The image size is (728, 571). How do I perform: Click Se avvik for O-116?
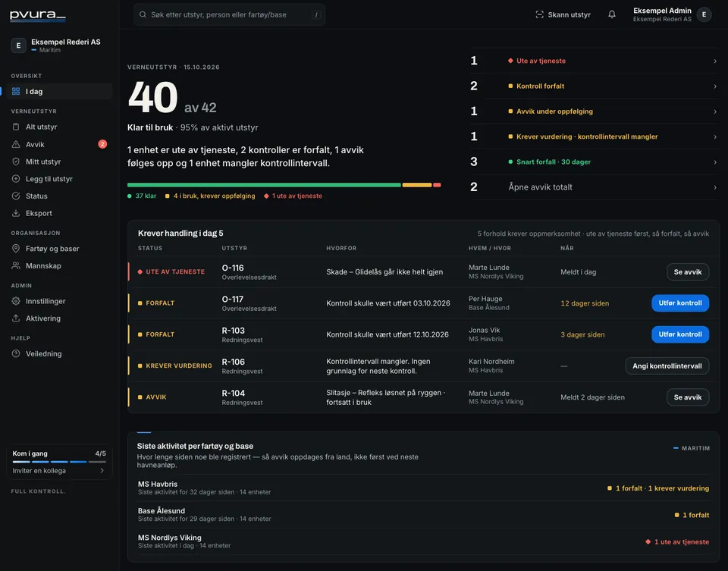tap(688, 272)
